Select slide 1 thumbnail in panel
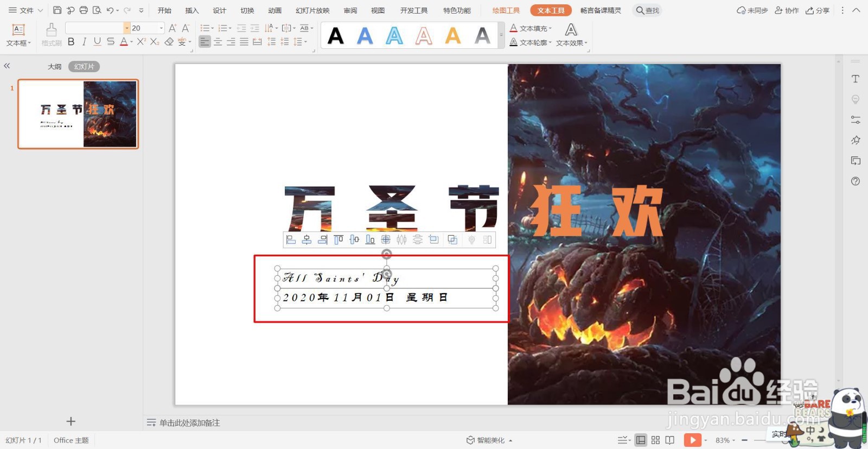The image size is (868, 449). tap(78, 114)
